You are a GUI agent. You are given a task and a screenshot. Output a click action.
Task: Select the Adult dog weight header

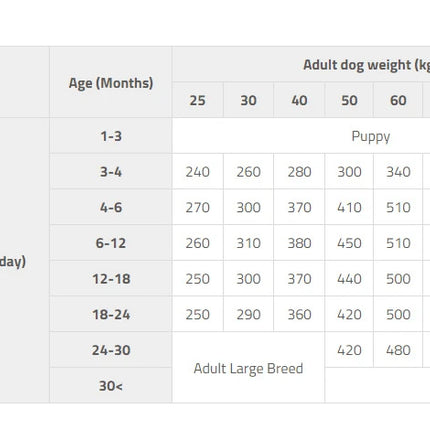(366, 65)
